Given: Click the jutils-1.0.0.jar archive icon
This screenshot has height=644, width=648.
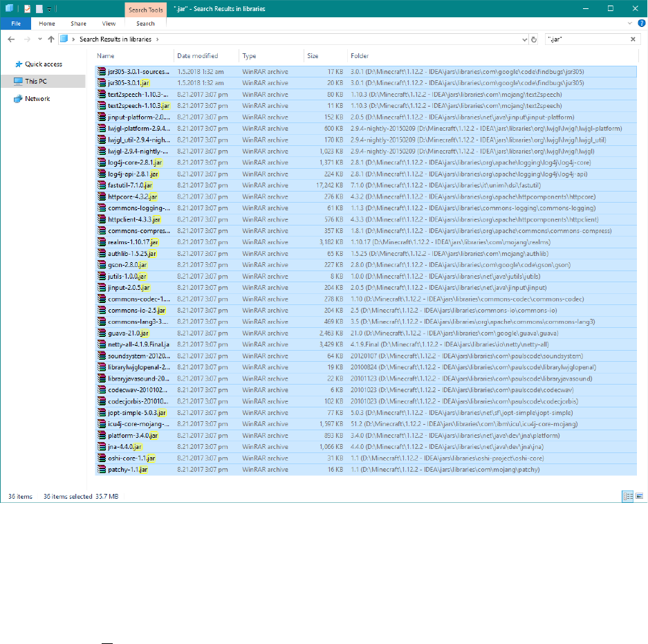Looking at the screenshot, I should tap(101, 276).
